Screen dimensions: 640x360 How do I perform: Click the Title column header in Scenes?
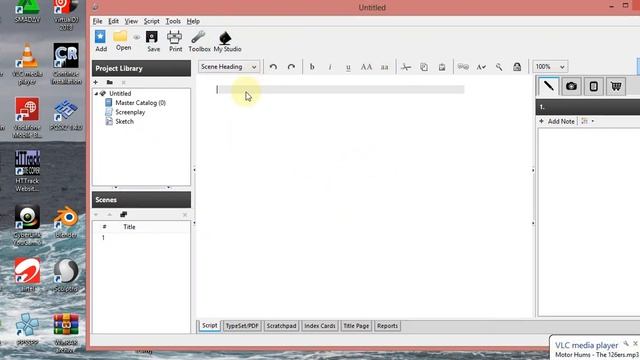coord(129,227)
